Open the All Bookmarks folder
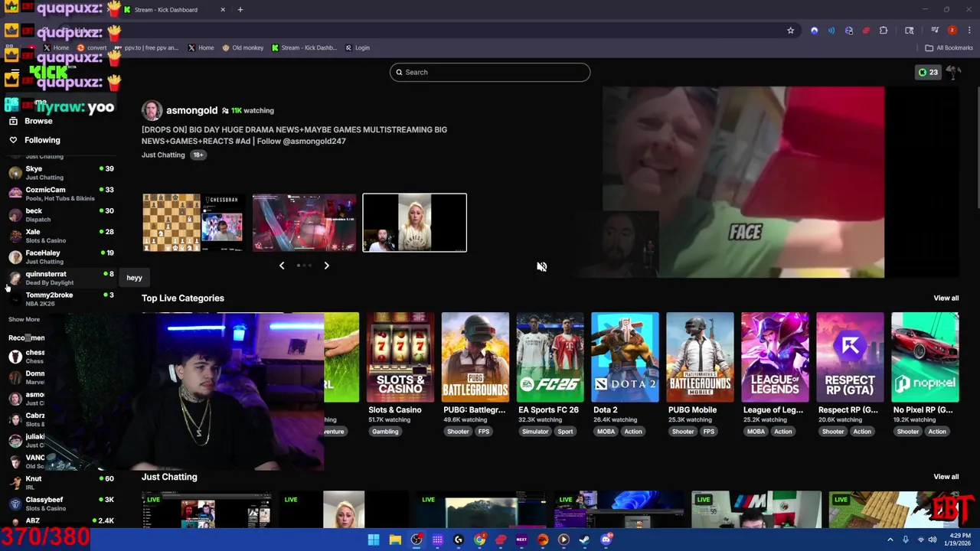The width and height of the screenshot is (980, 551). pos(949,47)
